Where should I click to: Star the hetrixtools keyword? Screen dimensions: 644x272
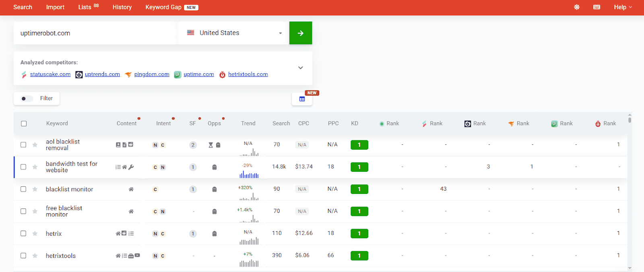coord(35,256)
